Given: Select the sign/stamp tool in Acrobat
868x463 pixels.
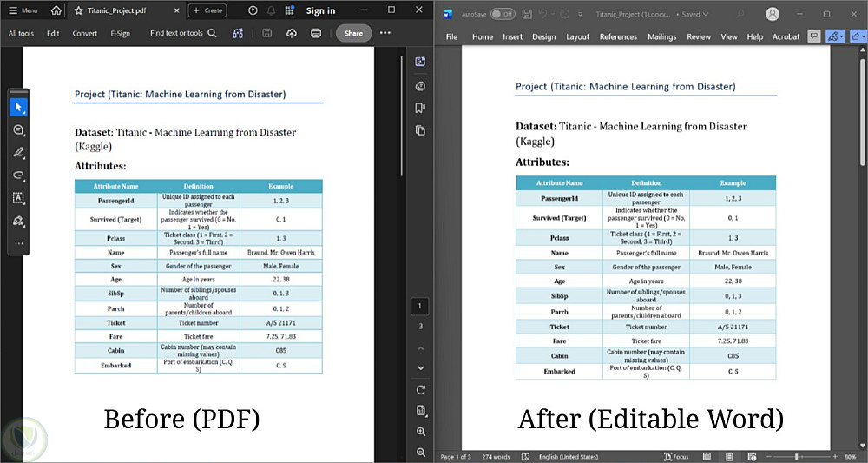Looking at the screenshot, I should pyautogui.click(x=18, y=221).
